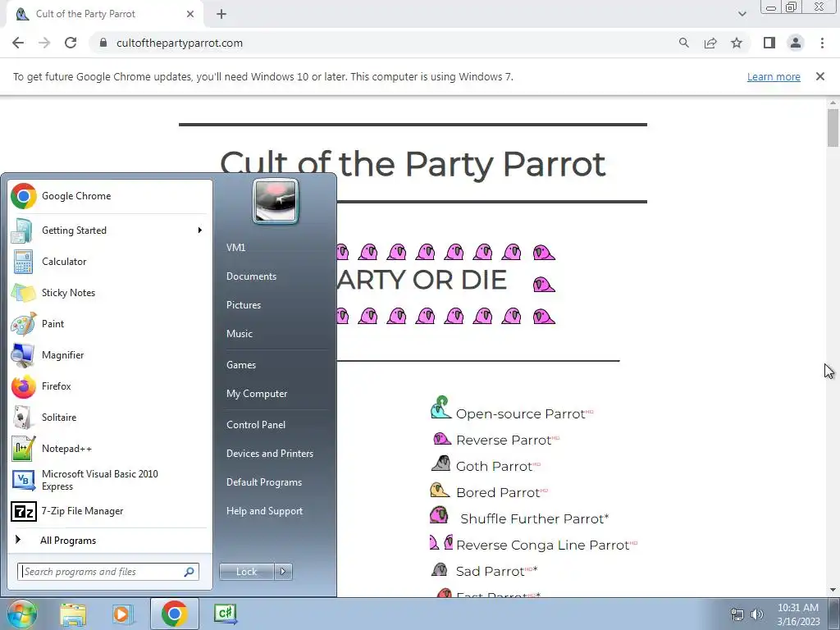Open Games folder
The image size is (840, 630).
[276, 365]
